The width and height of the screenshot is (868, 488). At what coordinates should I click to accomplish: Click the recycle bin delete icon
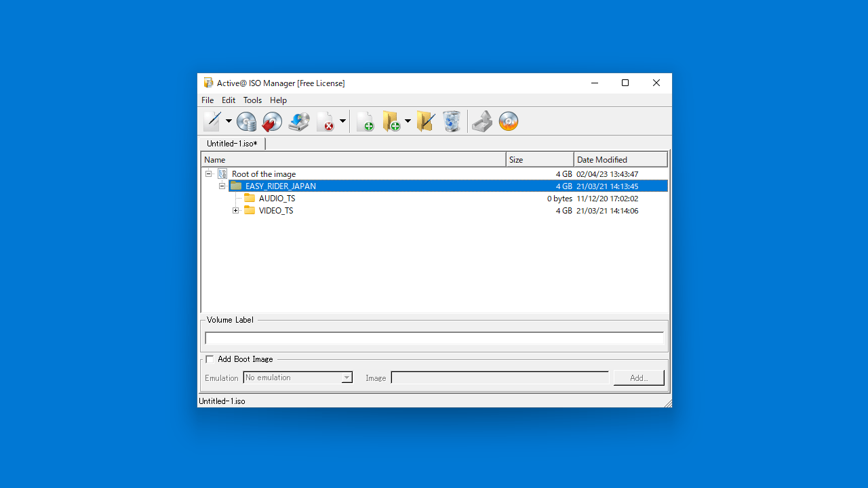point(452,121)
